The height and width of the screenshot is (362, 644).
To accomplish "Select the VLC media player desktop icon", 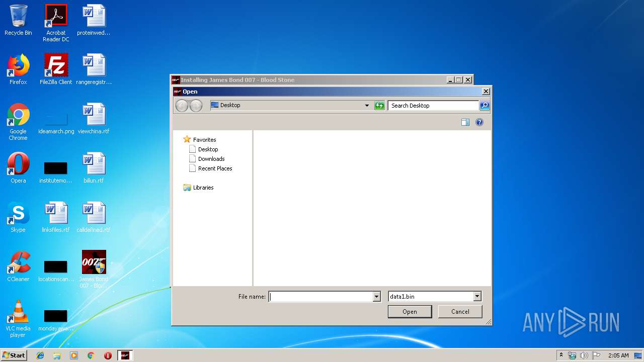I will click(x=18, y=319).
